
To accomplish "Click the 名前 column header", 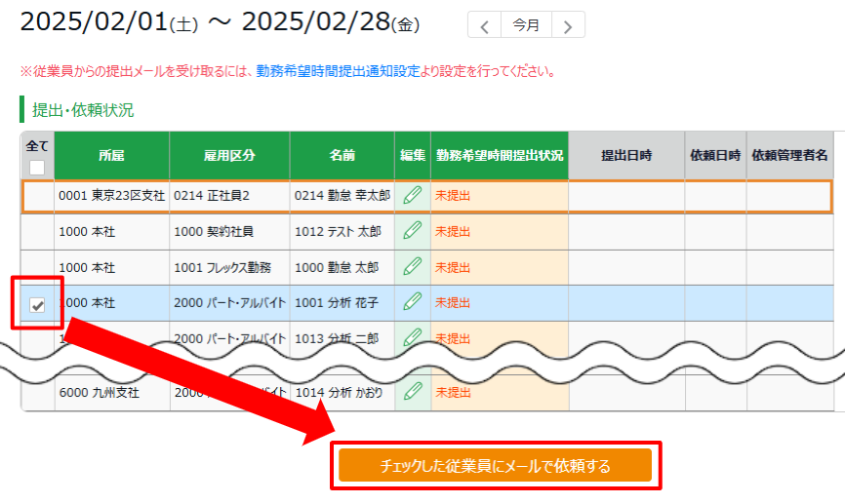I will pos(342,156).
